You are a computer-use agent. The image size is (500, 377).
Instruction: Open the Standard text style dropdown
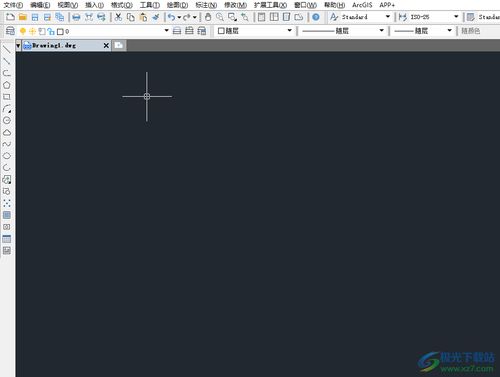point(388,16)
